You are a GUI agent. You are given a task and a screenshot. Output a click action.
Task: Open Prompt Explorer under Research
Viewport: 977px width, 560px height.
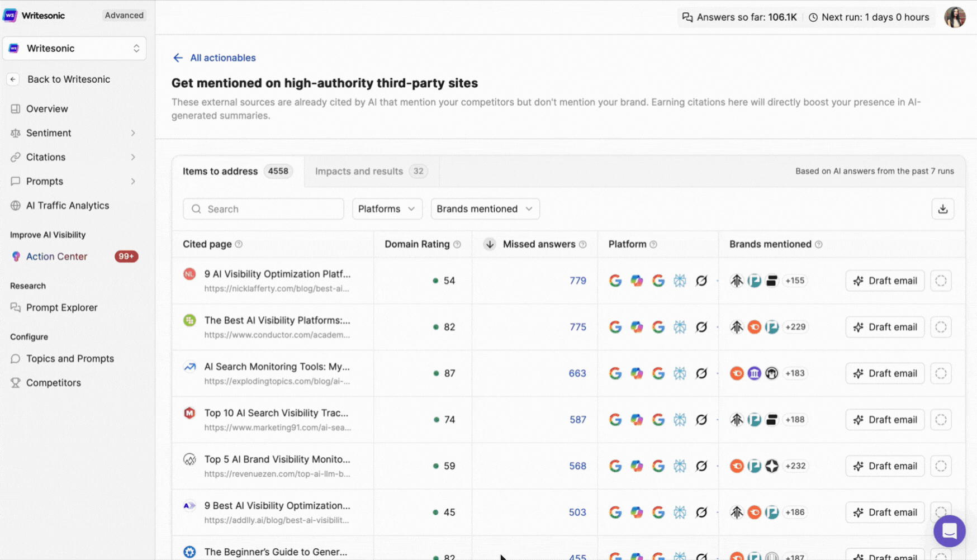click(61, 307)
